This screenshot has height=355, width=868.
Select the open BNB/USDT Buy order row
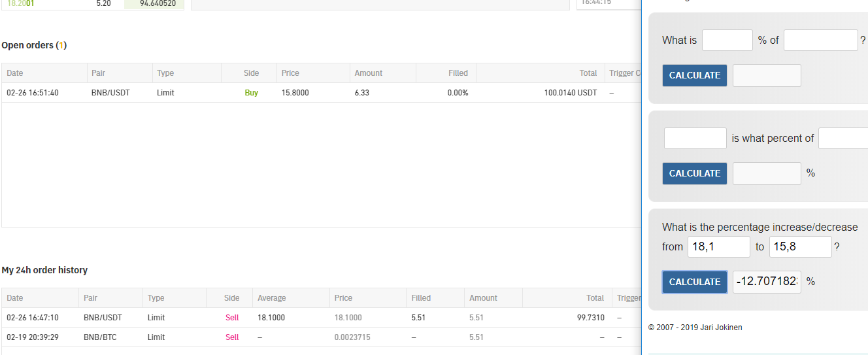[x=320, y=93]
